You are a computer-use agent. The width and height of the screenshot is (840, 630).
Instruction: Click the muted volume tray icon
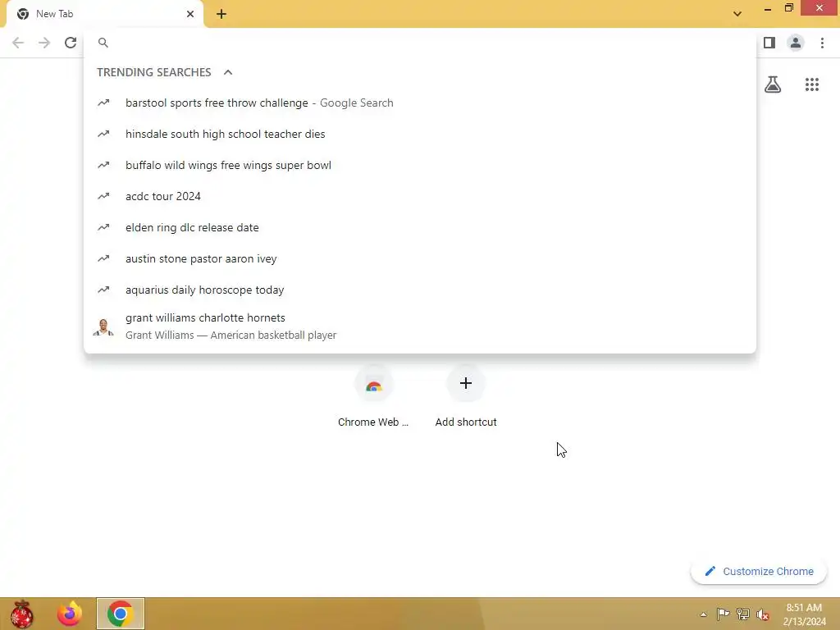[762, 614]
